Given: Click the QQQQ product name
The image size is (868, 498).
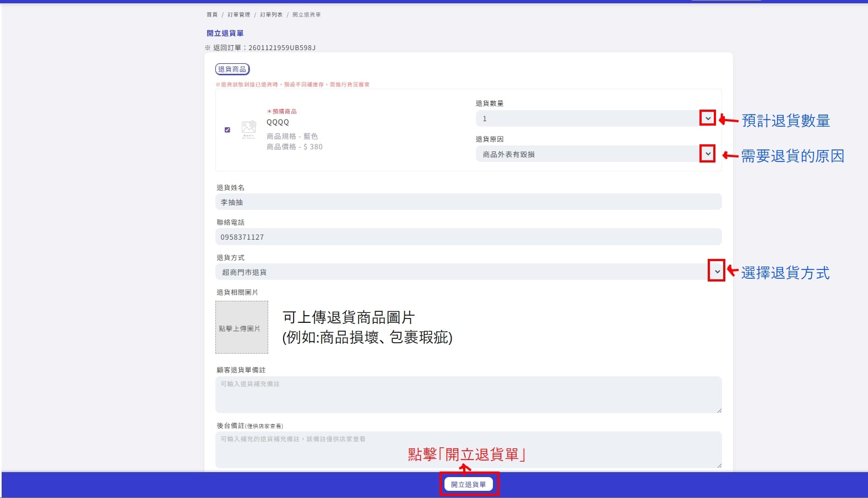Looking at the screenshot, I should coord(278,122).
